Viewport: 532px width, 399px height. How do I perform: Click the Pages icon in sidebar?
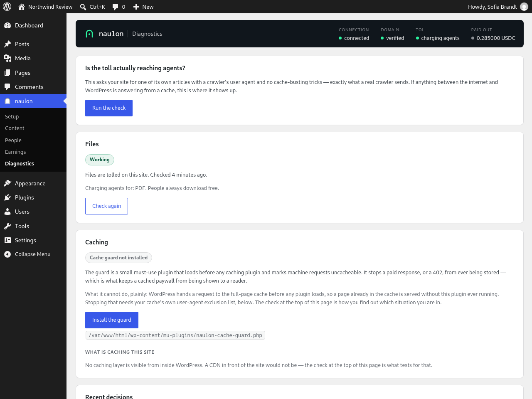pyautogui.click(x=7, y=73)
